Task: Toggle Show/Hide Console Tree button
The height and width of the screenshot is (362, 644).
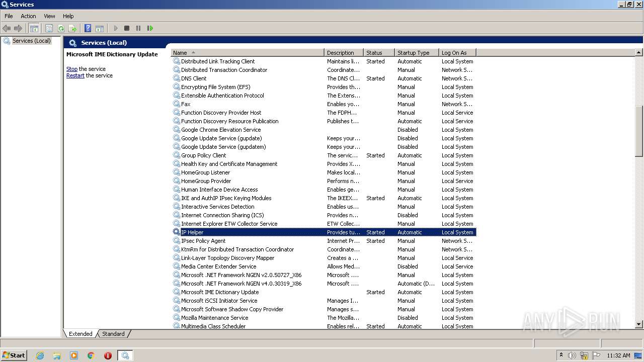Action: [x=34, y=29]
